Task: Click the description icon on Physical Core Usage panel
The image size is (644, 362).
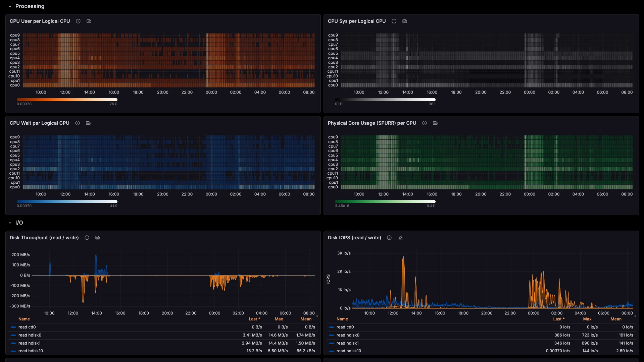Action: pos(435,123)
